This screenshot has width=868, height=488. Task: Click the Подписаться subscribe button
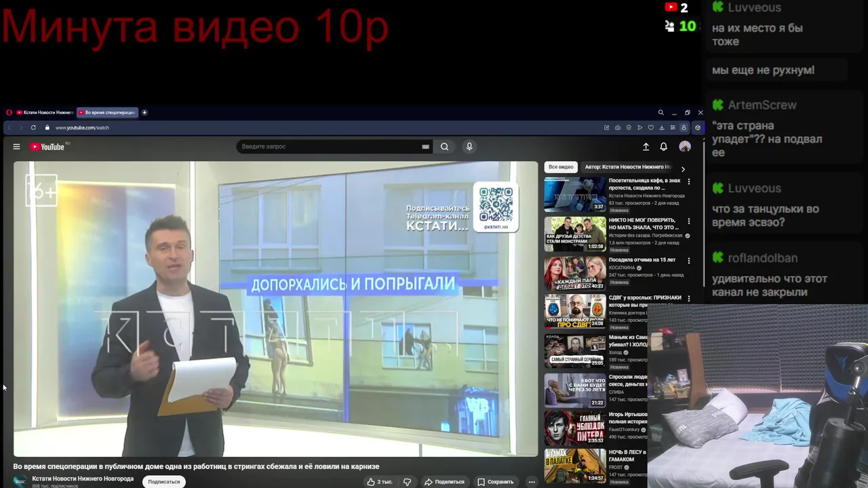(164, 482)
